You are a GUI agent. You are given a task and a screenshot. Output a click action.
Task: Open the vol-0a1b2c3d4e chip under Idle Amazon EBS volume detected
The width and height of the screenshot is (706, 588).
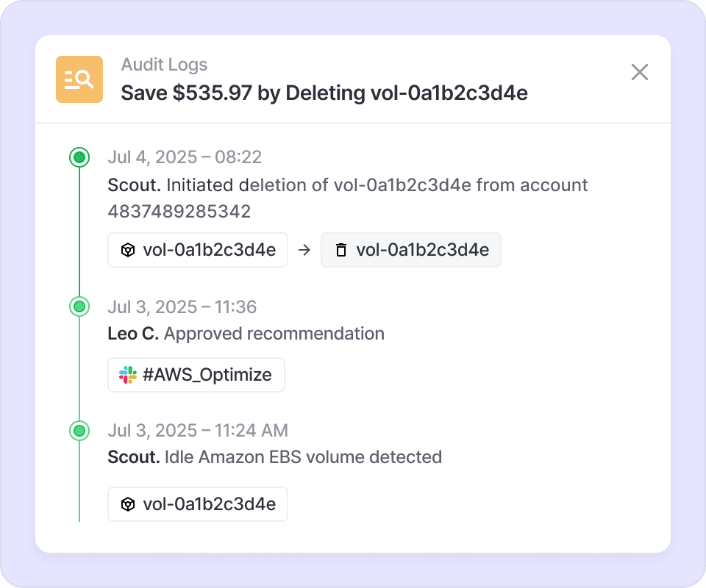(198, 504)
